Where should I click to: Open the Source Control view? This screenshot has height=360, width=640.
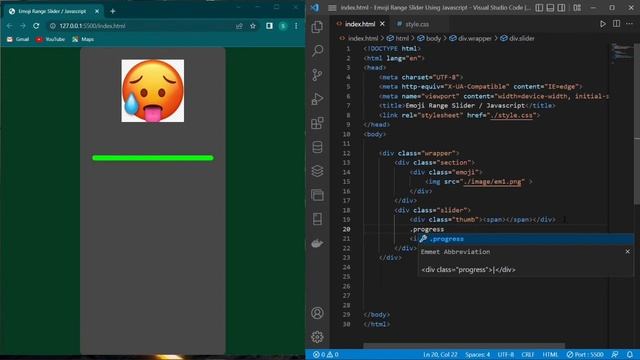(x=318, y=75)
